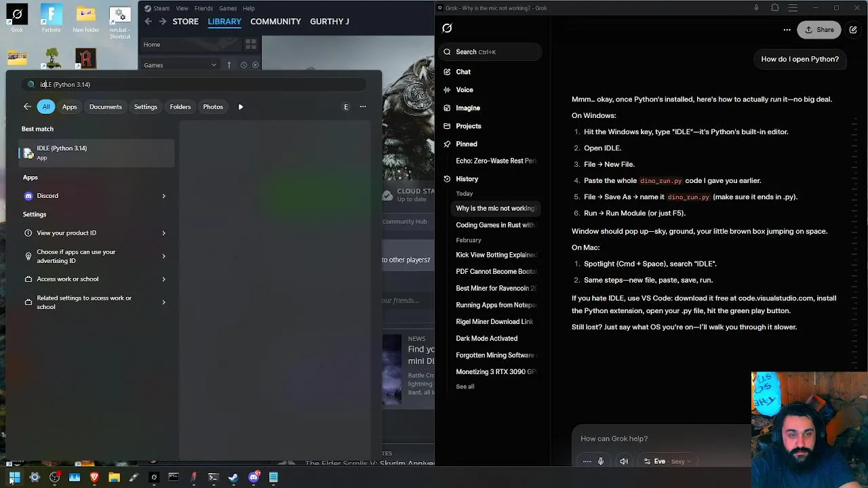This screenshot has width=868, height=488.
Task: Open 'Kick View Botting Explained' chat
Action: click(x=496, y=255)
